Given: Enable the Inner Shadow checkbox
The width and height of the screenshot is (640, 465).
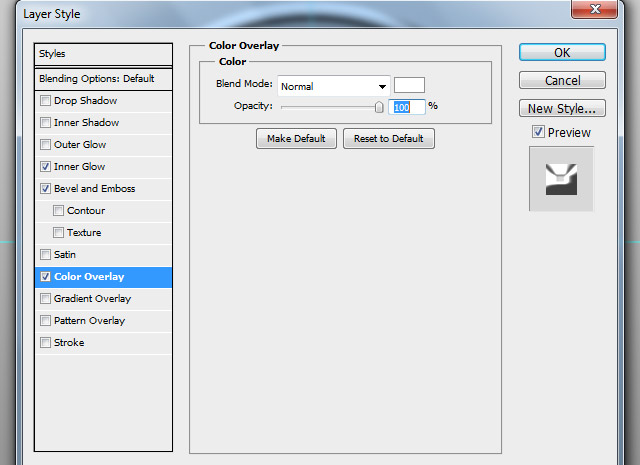Looking at the screenshot, I should 45,122.
